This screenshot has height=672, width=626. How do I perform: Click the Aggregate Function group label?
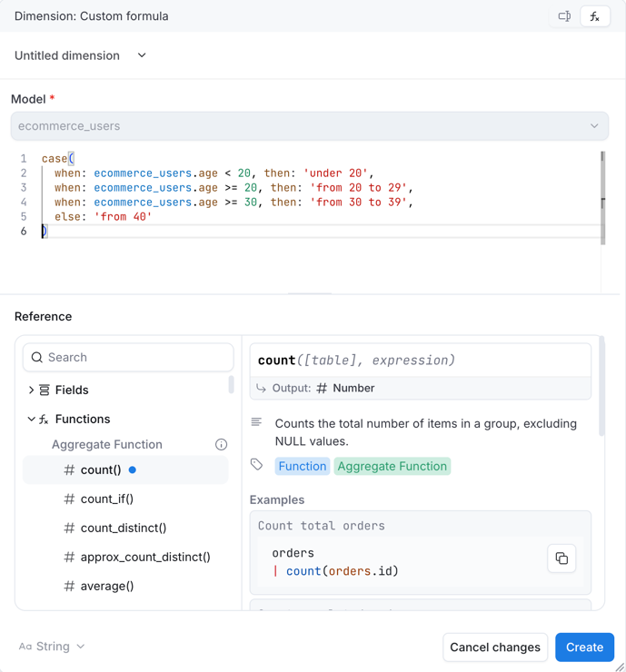[107, 444]
